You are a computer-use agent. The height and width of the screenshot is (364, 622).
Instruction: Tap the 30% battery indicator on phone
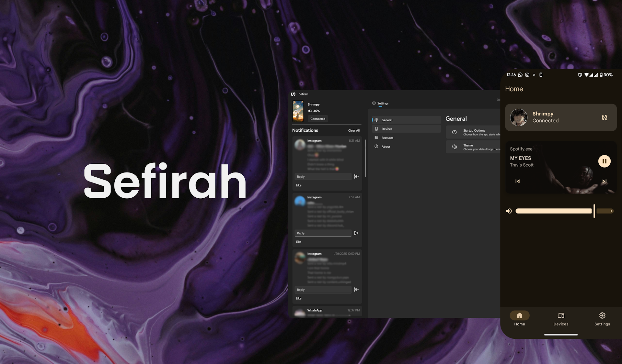coord(606,75)
